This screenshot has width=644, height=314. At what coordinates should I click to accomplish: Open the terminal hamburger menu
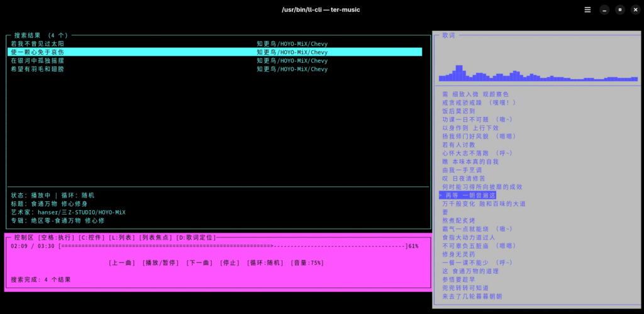pos(587,9)
